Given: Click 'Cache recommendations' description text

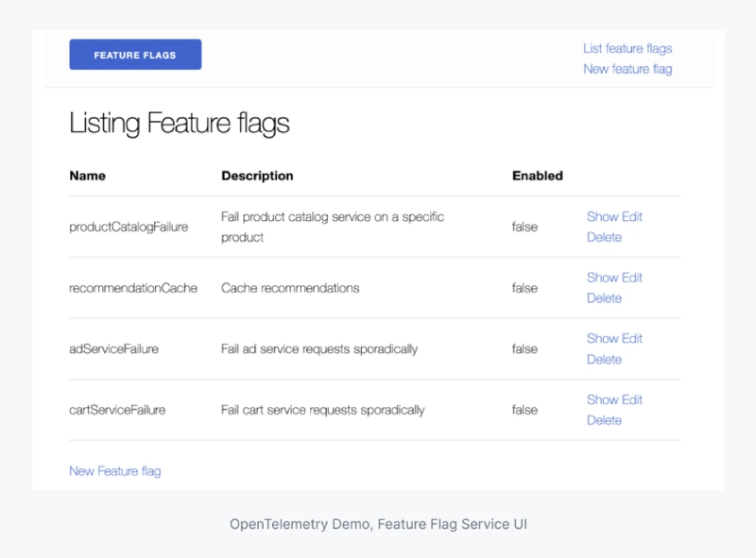Looking at the screenshot, I should coord(290,288).
